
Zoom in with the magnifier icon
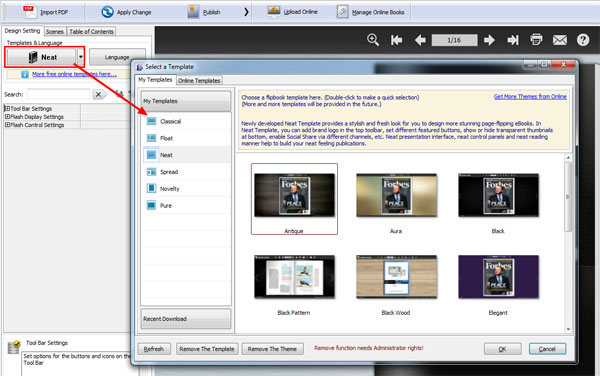coord(373,40)
